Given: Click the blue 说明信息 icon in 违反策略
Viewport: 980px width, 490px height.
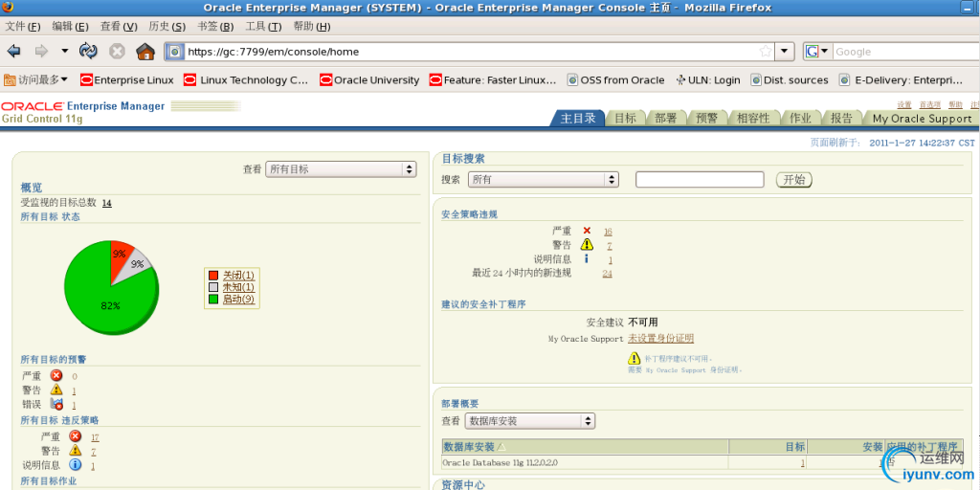Looking at the screenshot, I should tap(75, 464).
